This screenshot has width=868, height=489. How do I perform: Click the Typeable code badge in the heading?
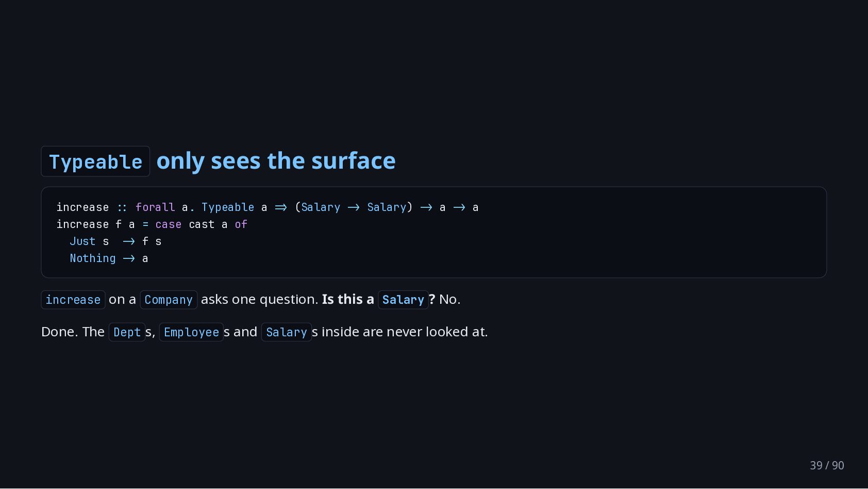click(95, 161)
